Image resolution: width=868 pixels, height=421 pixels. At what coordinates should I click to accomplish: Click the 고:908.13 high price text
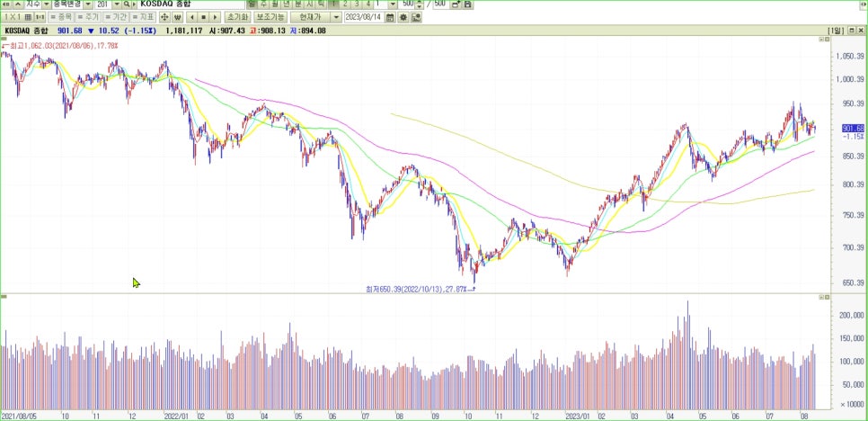pos(268,31)
